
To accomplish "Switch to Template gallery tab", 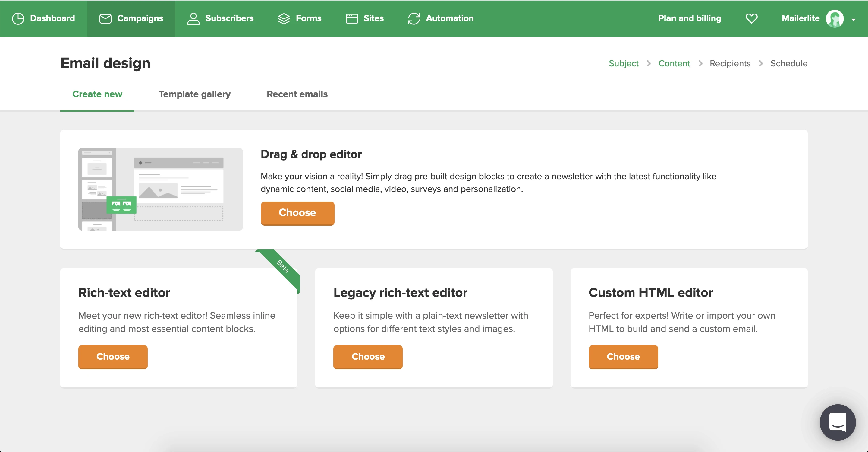I will [x=194, y=94].
